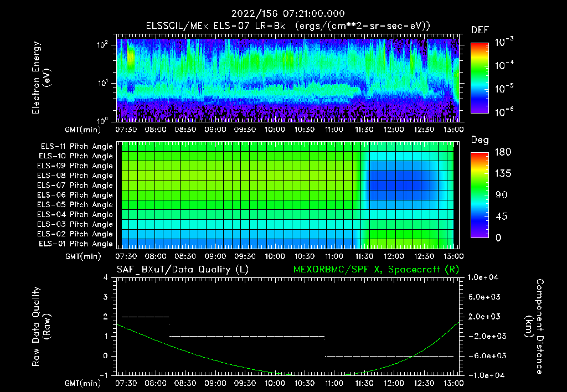This screenshot has width=567, height=392.
Task: Click the data quality line segment at level 2
Action: pyautogui.click(x=146, y=317)
